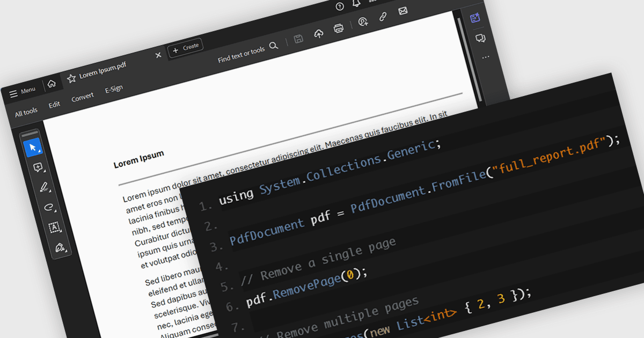This screenshot has width=644, height=338.
Task: Select the Add comment tool
Action: point(38,167)
